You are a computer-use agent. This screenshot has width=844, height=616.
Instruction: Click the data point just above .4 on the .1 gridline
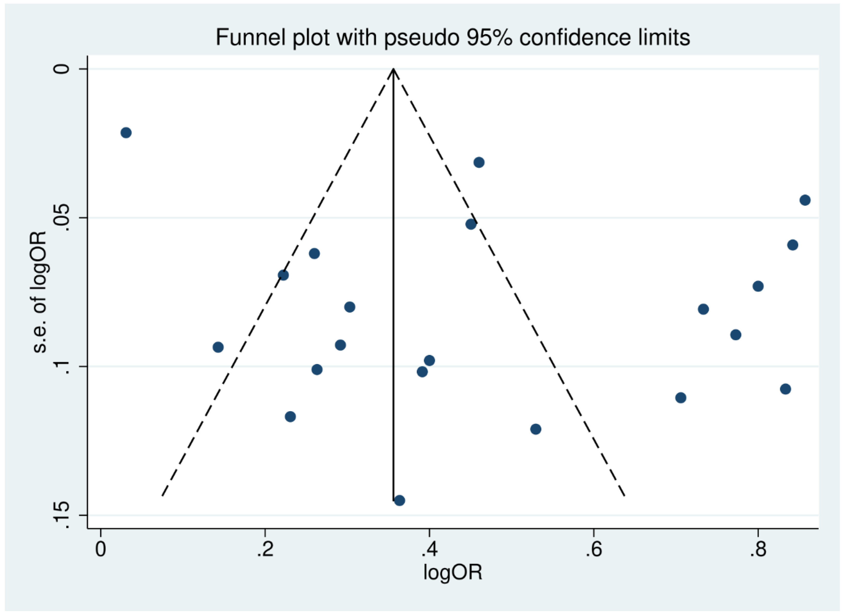tap(429, 361)
